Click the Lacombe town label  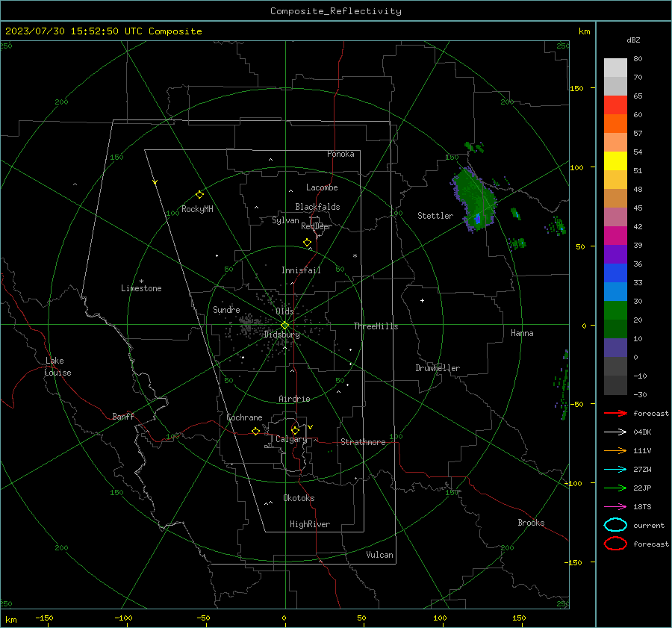pyautogui.click(x=322, y=187)
